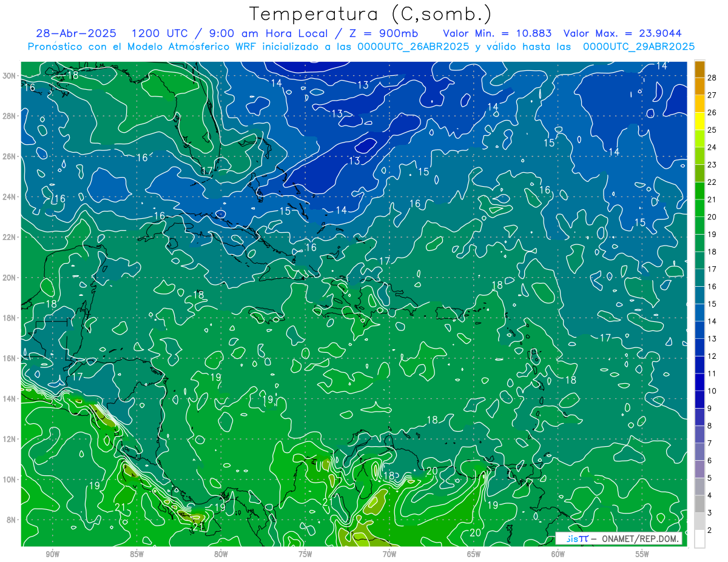Screen dimensions: 728x562
Task: Select the date text "28-Abr-2025"
Action: point(76,33)
